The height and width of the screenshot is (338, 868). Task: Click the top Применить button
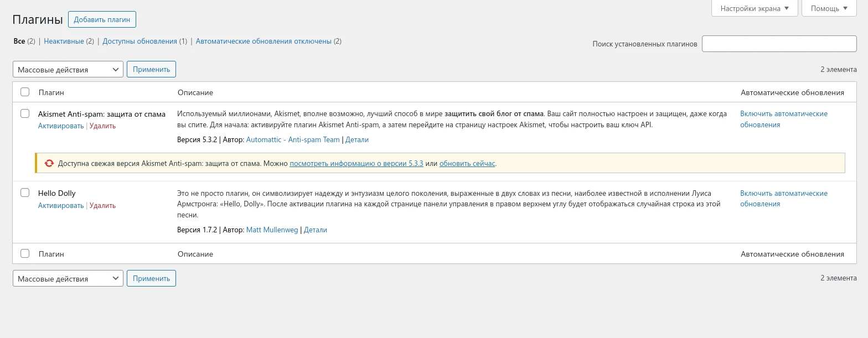pyautogui.click(x=151, y=69)
